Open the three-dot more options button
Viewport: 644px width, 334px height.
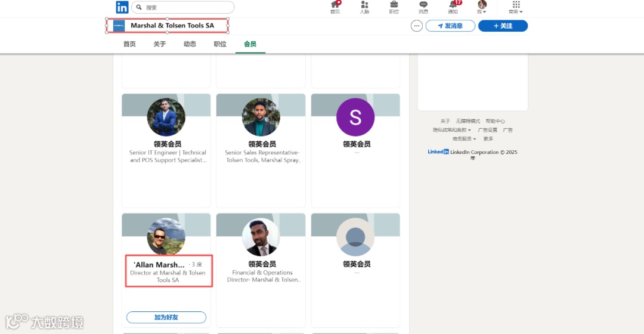(416, 26)
